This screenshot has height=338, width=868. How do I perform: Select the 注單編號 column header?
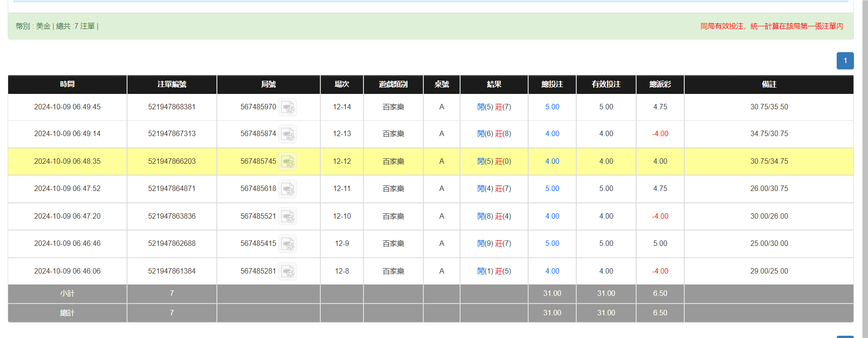(x=172, y=84)
